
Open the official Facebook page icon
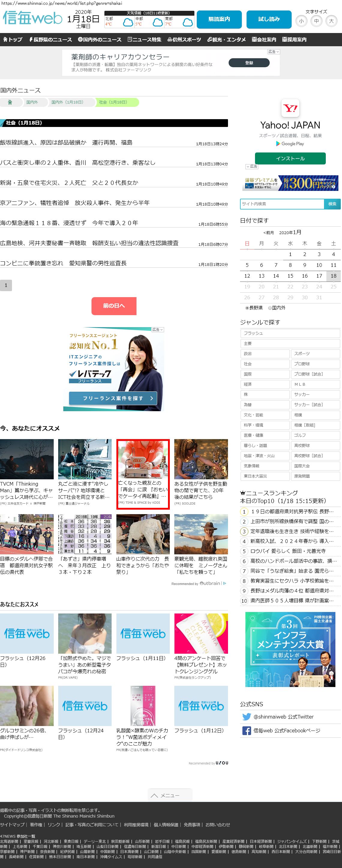[246, 731]
